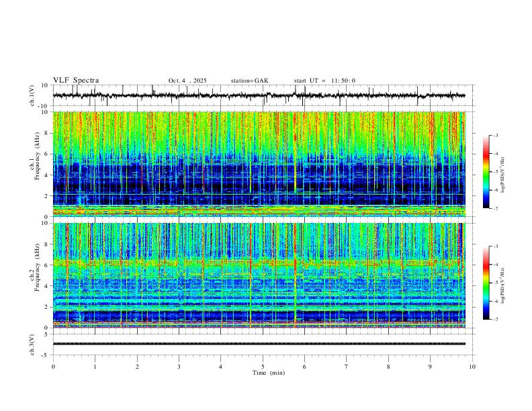Image resolution: width=532 pixels, height=411 pixels.
Task: Click the "station=GAK" header label
Action: [249, 81]
